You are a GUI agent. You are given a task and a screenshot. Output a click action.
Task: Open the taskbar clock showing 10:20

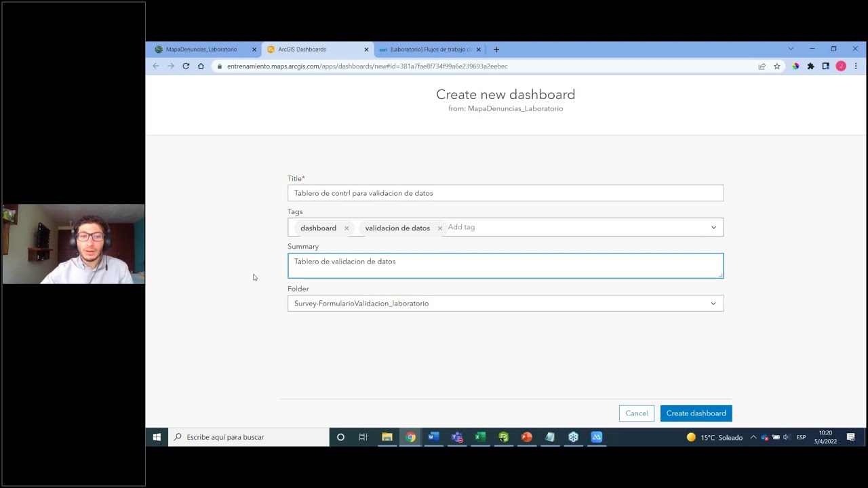[825, 437]
